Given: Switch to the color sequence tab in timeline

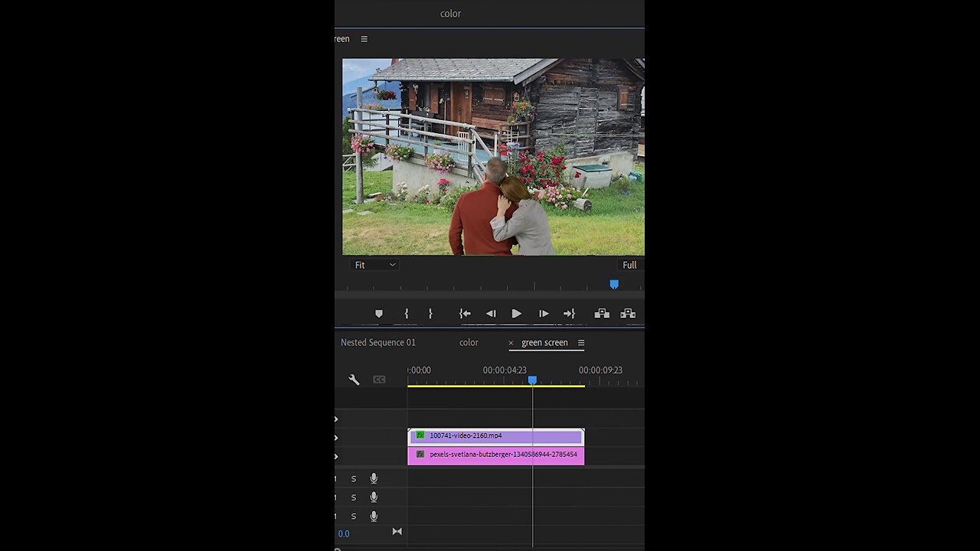Looking at the screenshot, I should [x=469, y=343].
